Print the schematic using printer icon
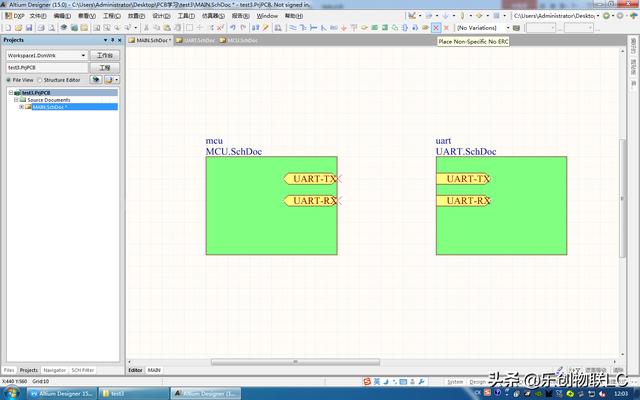Viewport: 640px width, 400px height. 41,28
